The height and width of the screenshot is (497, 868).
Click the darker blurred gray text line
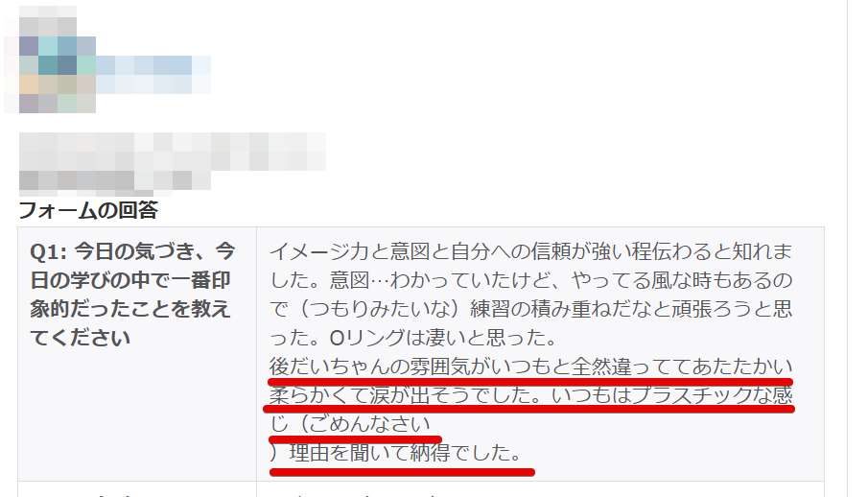(x=114, y=180)
